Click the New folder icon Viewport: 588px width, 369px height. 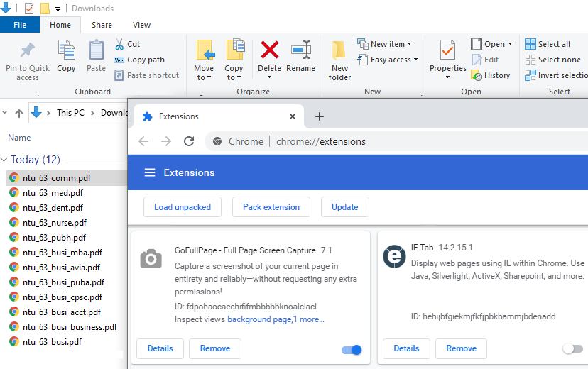(x=339, y=51)
